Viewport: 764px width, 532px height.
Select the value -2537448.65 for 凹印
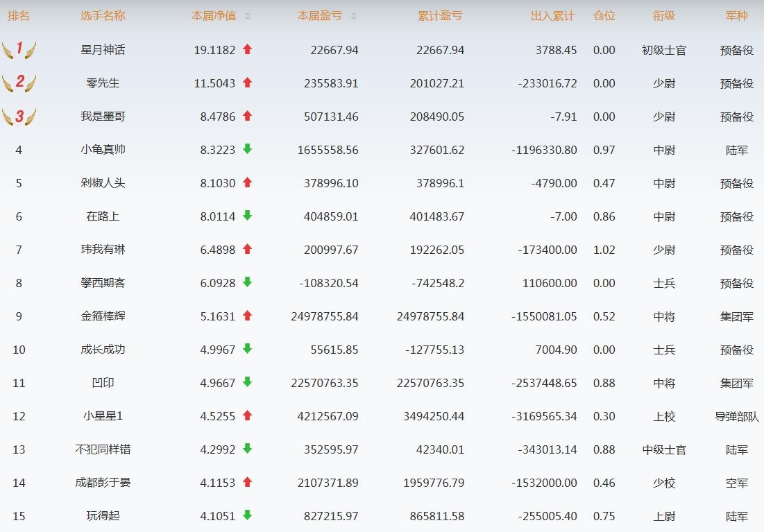click(544, 383)
